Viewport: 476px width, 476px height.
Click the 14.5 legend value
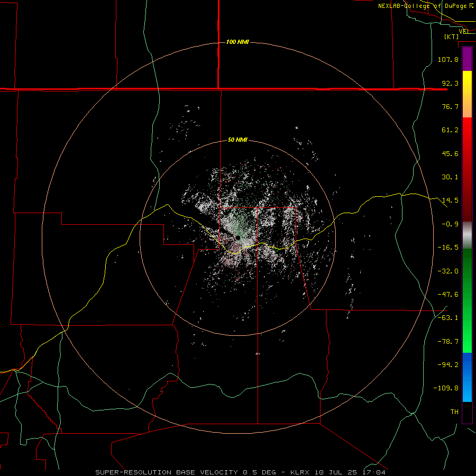[x=450, y=200]
